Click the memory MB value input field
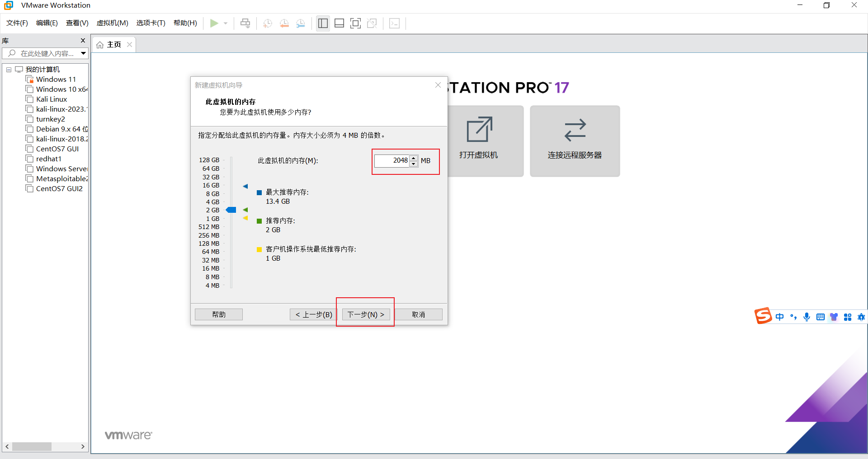Screen dimensions: 868x459 pyautogui.click(x=392, y=160)
